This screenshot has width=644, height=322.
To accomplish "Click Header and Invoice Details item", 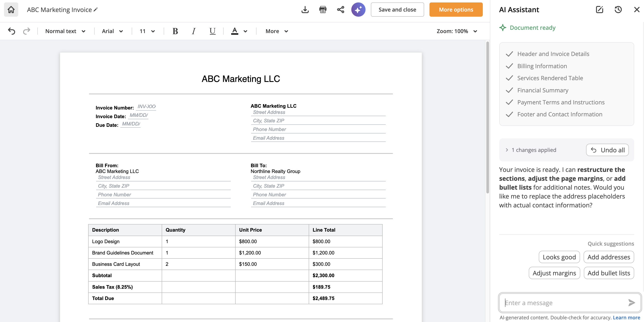I will pyautogui.click(x=553, y=54).
